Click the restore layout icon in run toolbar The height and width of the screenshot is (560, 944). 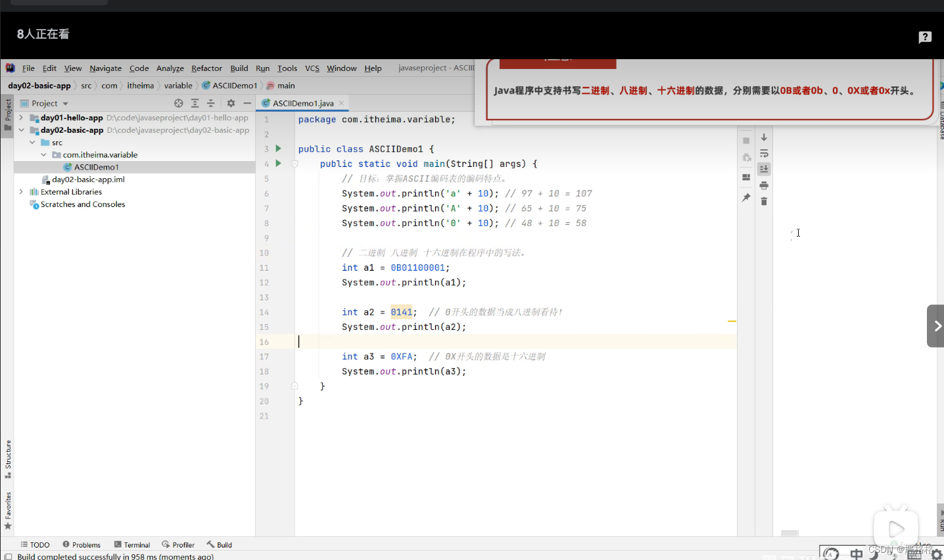(746, 177)
